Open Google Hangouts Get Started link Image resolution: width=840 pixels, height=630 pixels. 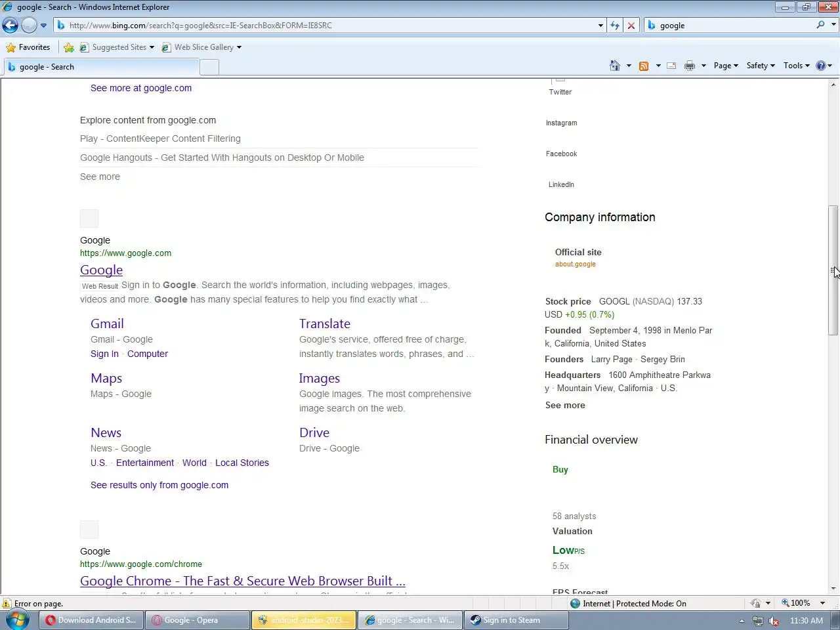tap(222, 157)
